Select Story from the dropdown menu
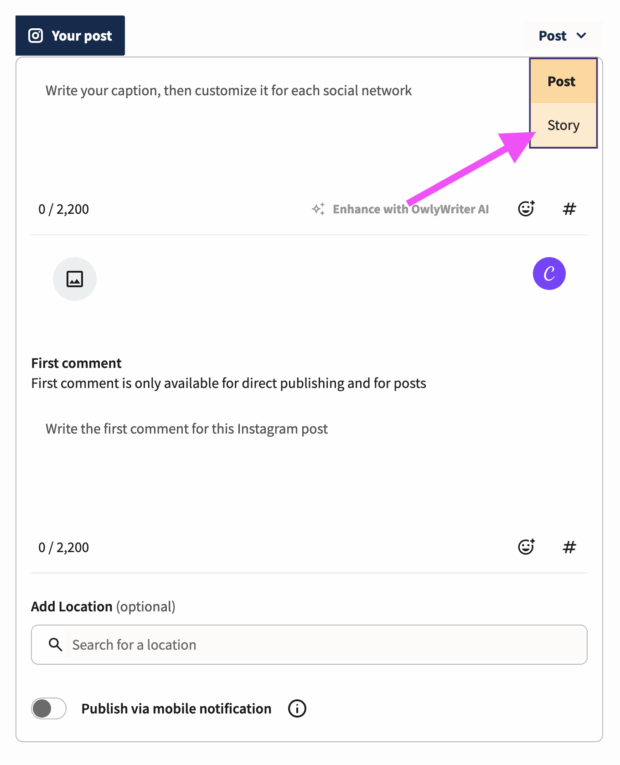 [563, 126]
